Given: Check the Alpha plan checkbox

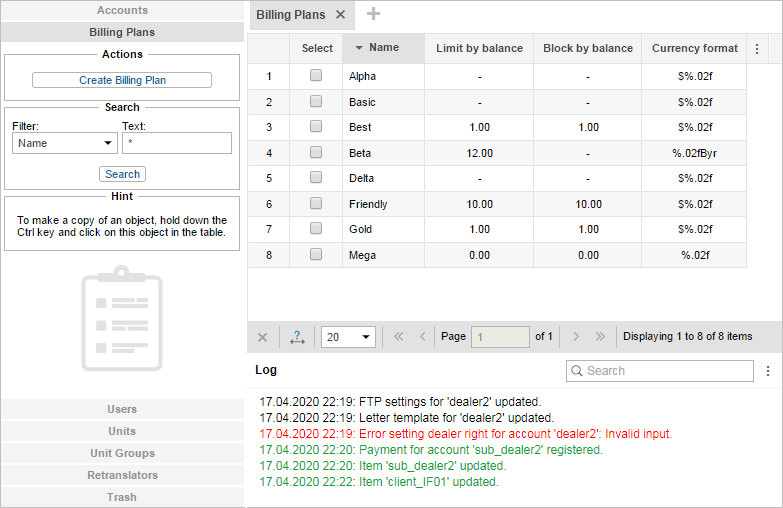Looking at the screenshot, I should 316,75.
